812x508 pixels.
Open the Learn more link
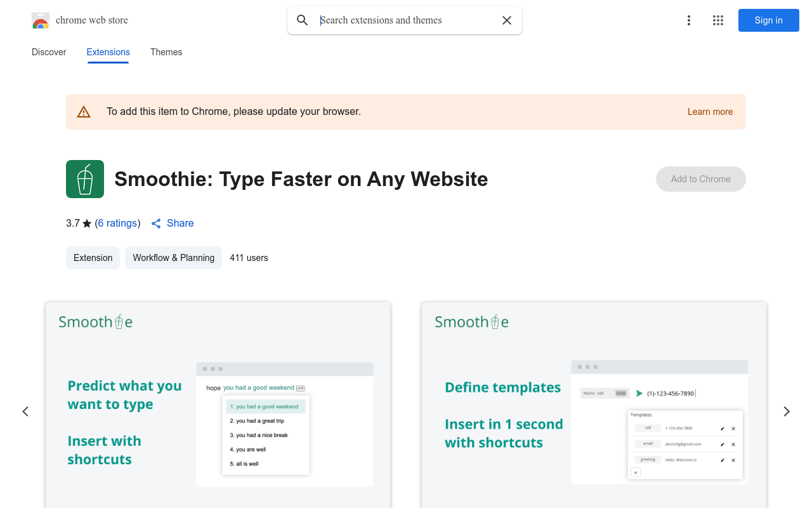pyautogui.click(x=710, y=112)
